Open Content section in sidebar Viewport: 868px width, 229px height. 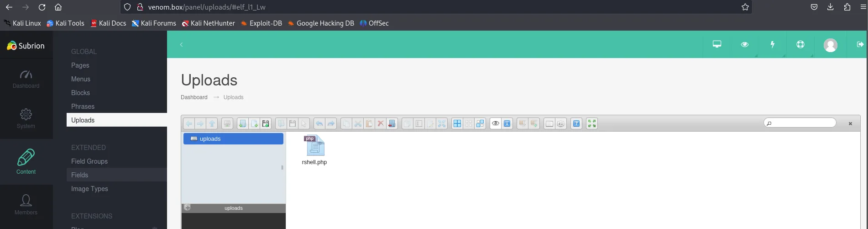pos(26,162)
